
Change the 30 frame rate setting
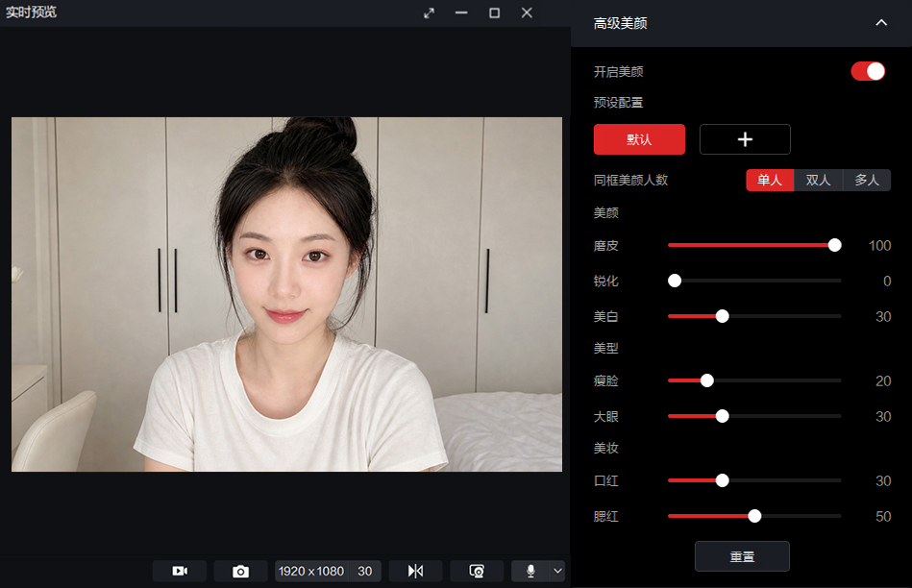364,571
